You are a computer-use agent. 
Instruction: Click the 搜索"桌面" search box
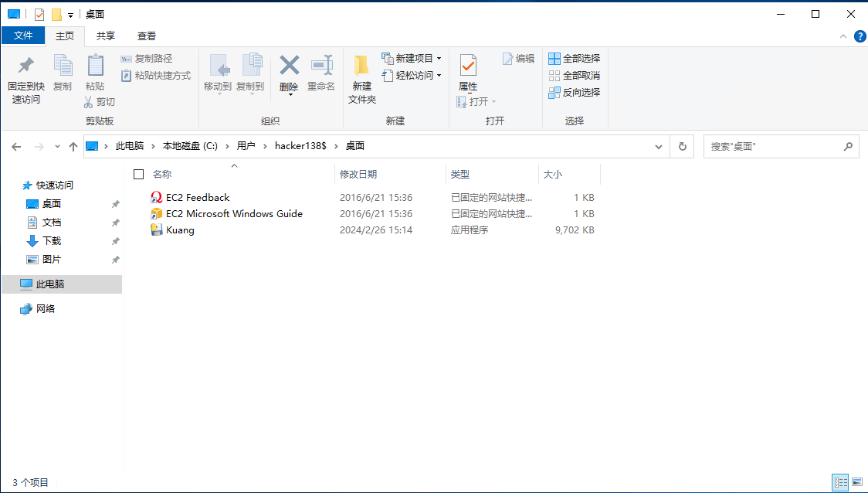point(772,146)
